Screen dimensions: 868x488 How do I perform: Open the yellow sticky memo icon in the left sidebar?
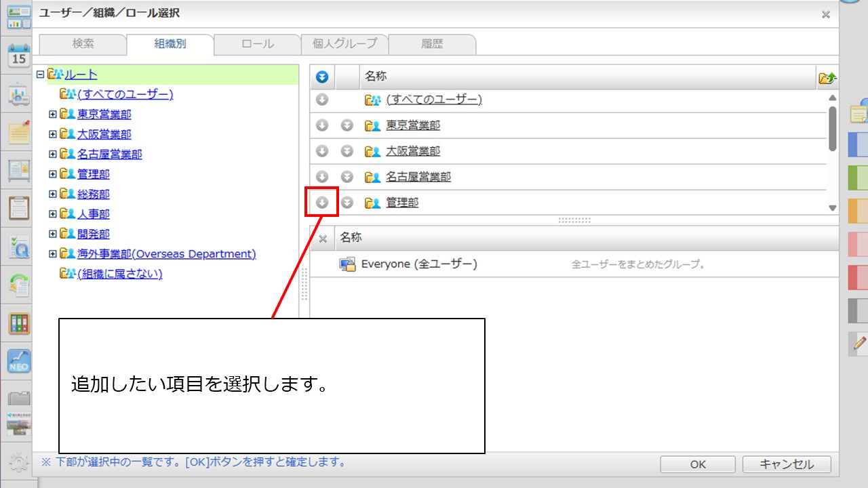pos(18,131)
